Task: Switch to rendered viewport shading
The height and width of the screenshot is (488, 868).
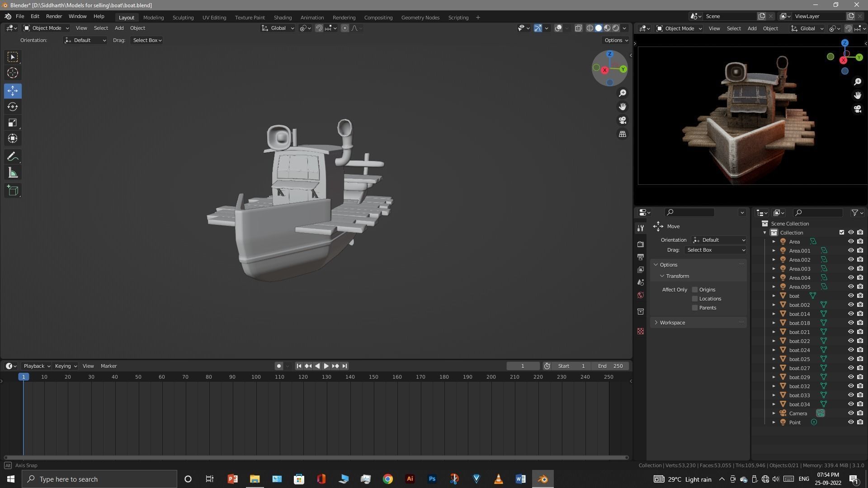Action: (616, 28)
